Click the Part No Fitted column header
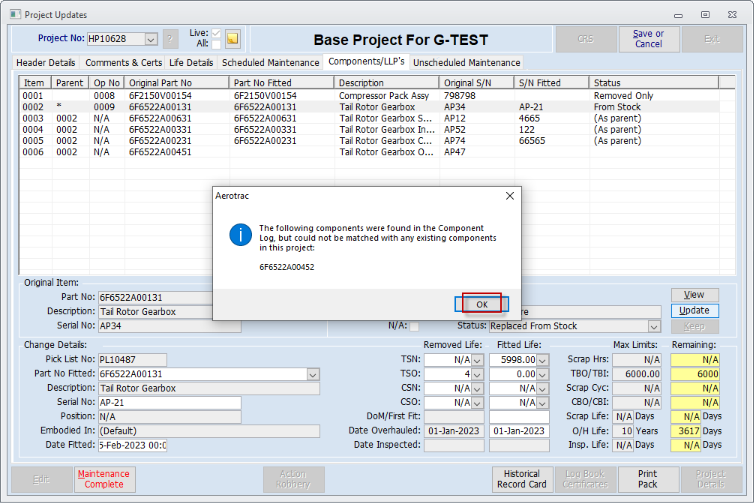754x503 pixels. pyautogui.click(x=282, y=83)
